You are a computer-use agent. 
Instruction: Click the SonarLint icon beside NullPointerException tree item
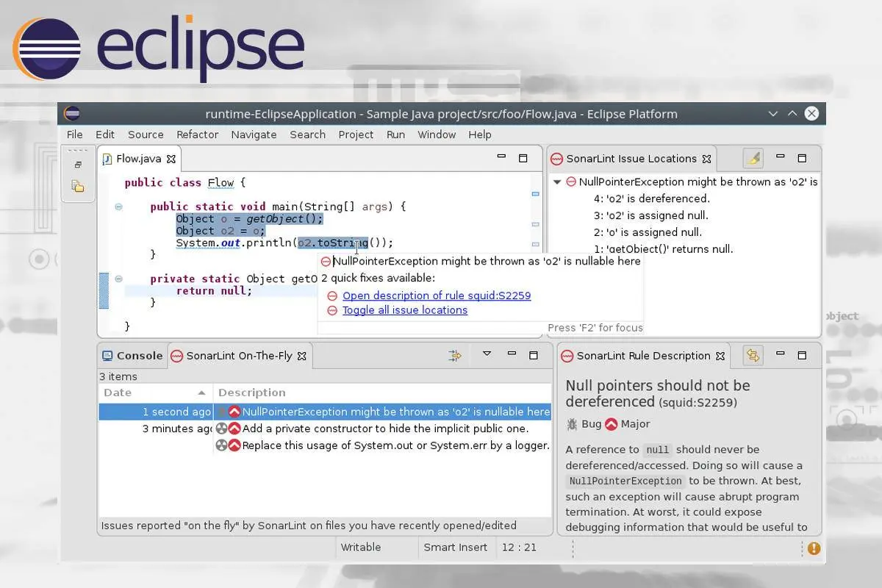coord(571,182)
